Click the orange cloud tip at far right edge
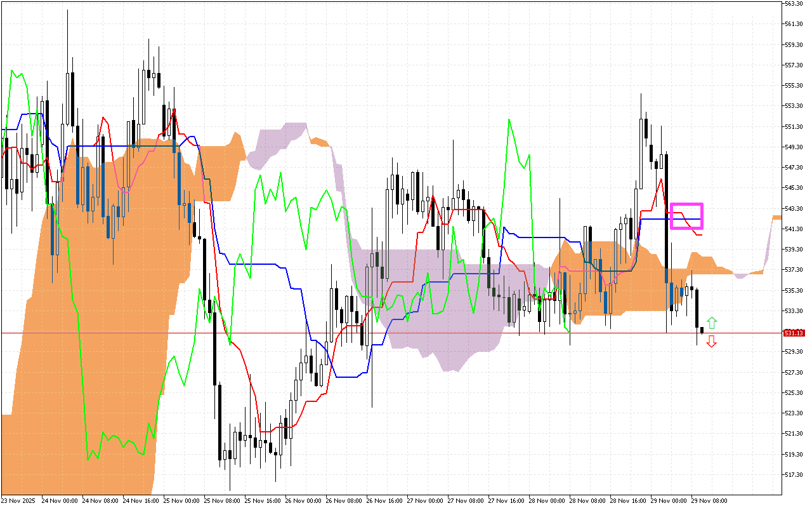The height and width of the screenshot is (508, 812). click(776, 218)
